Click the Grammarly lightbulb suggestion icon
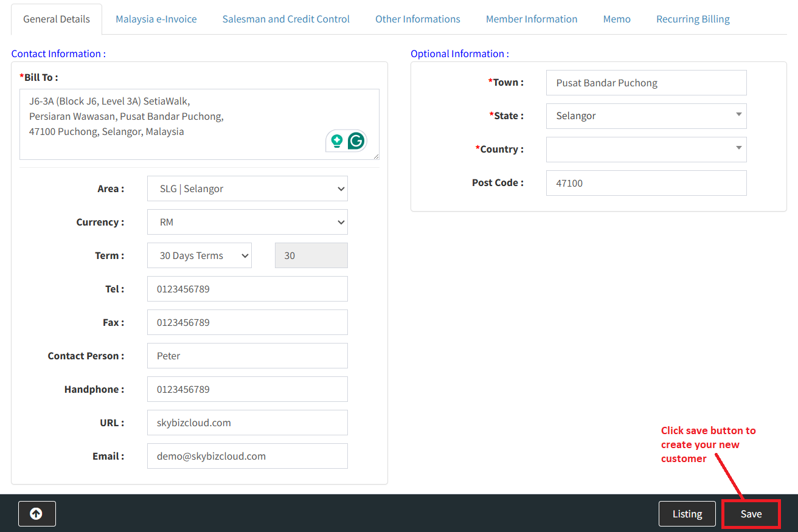 pos(336,141)
